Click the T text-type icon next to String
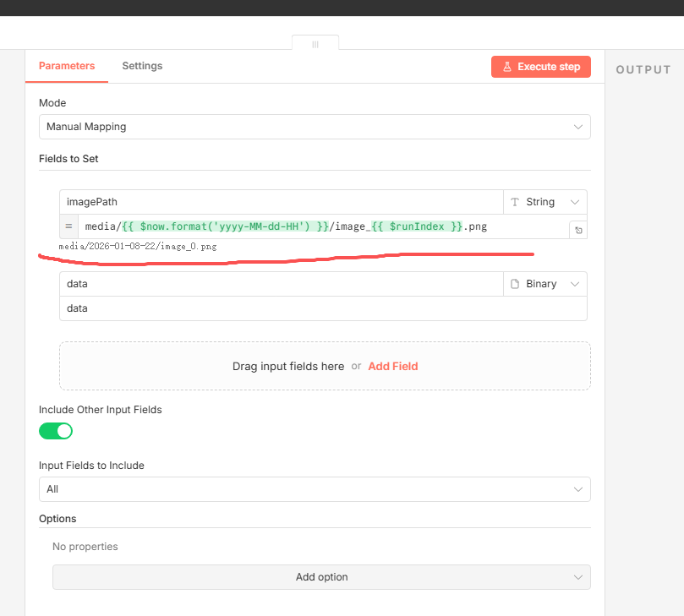 point(514,202)
